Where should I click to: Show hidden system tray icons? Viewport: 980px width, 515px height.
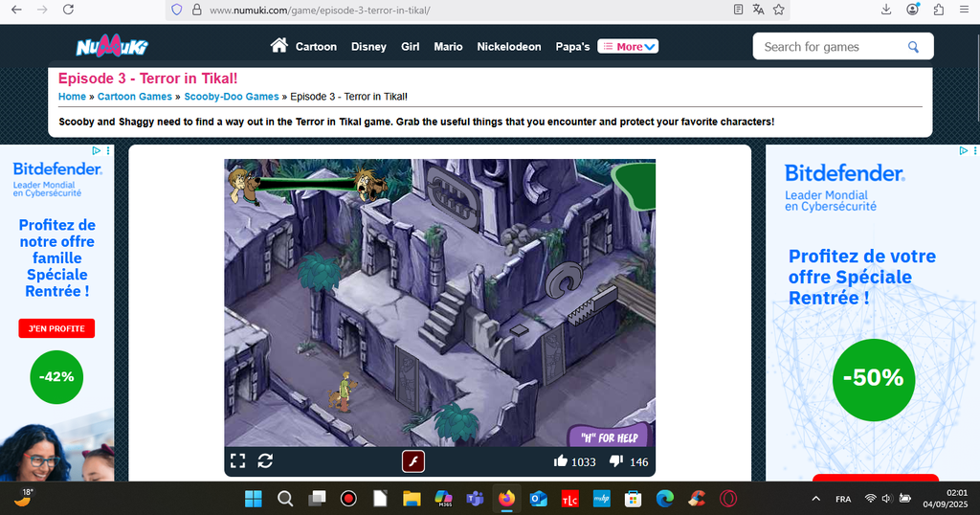point(815,499)
